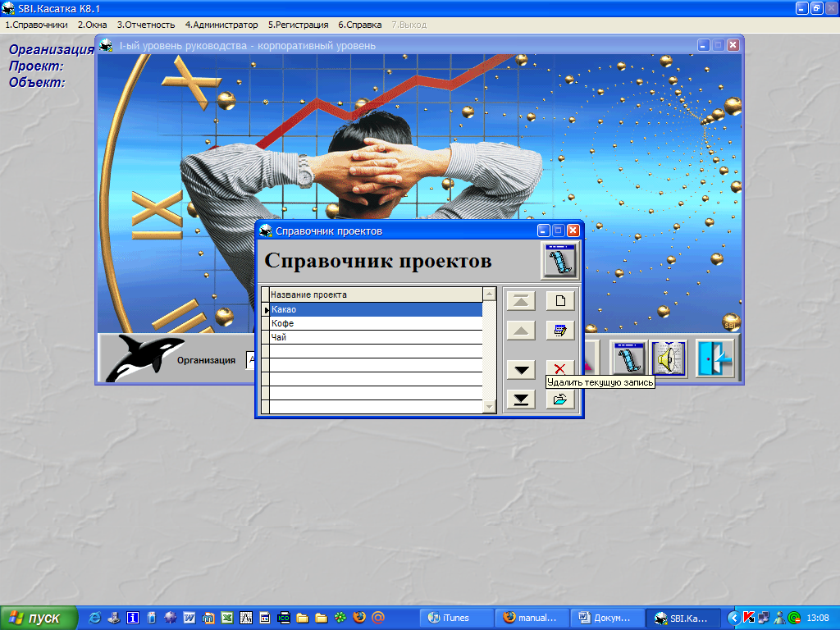This screenshot has height=630, width=840.
Task: Move to the previous record arrow
Action: (x=521, y=331)
